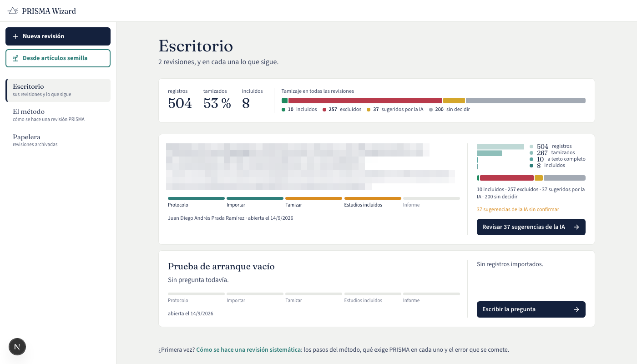Select the Estudios incluidos step in the first review card

coord(373,202)
